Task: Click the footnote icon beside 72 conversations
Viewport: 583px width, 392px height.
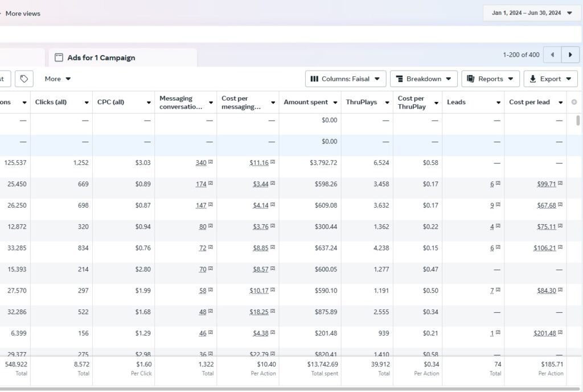Action: coord(211,247)
